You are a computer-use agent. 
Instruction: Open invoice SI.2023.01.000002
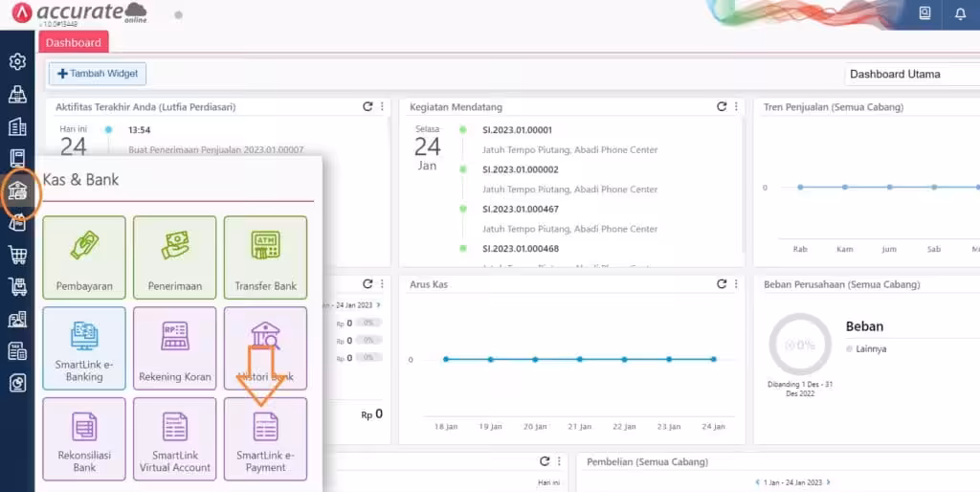pos(521,169)
